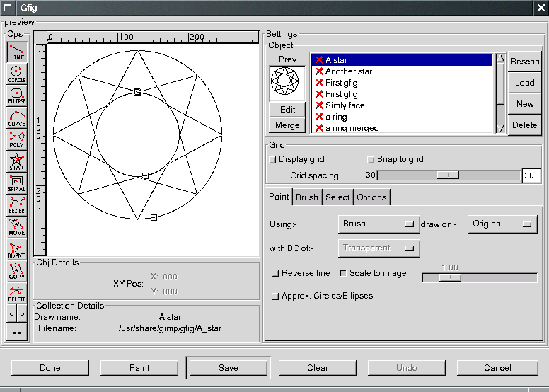Screen dimensions: 549x392
Task: Activate the Bezier tool
Action: pyautogui.click(x=17, y=205)
